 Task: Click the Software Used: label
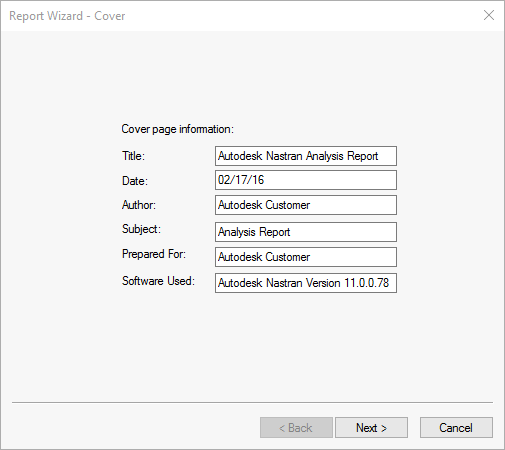(x=158, y=281)
